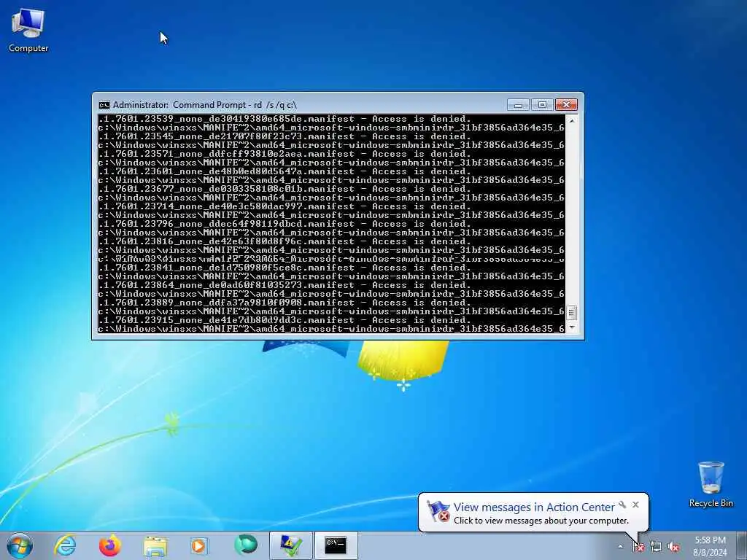747x560 pixels.
Task: Close the Command Prompt window
Action: click(566, 105)
